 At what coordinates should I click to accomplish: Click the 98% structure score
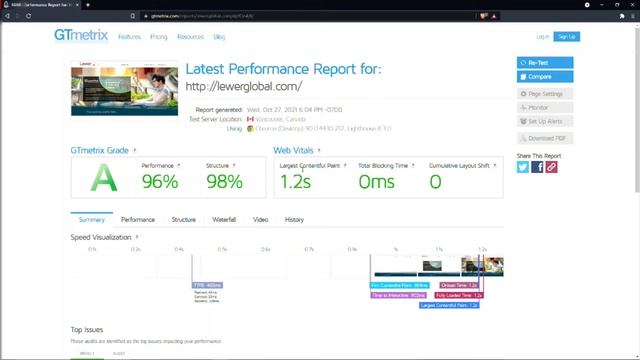click(224, 182)
